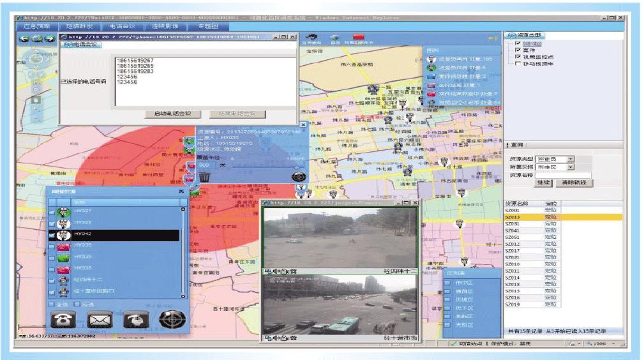Click the 资源类型 panel header tab
This screenshot has height=360, width=644.
pos(525,35)
